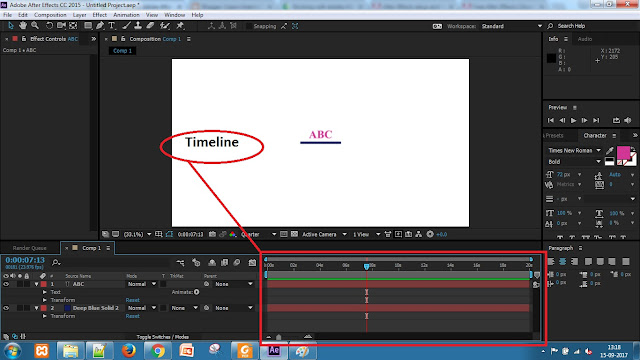This screenshot has width=640, height=360.
Task: Open the Bold font style dropdown
Action: point(574,162)
